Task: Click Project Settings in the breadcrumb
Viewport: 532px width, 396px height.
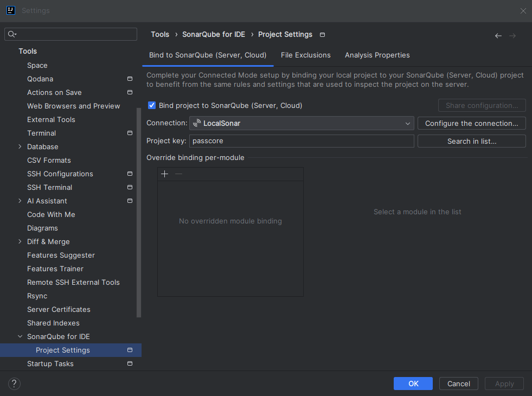Action: 285,34
